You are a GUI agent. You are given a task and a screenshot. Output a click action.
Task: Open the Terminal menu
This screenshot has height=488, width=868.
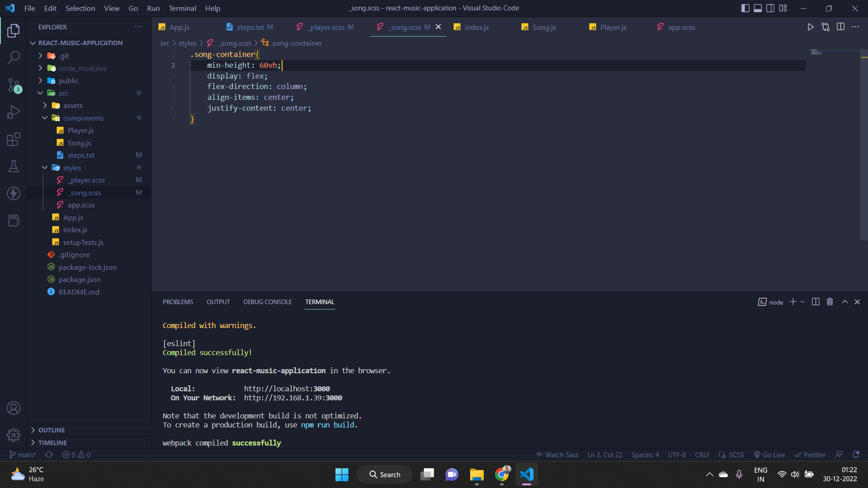point(182,8)
